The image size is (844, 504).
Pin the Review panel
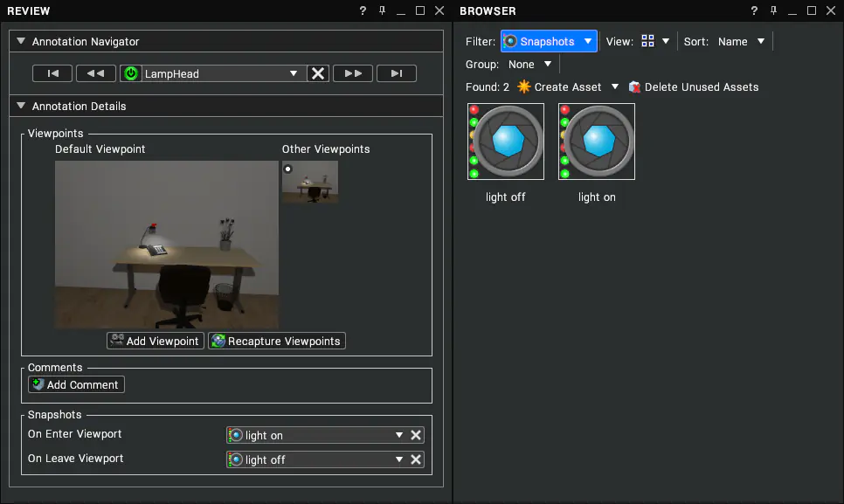[382, 10]
